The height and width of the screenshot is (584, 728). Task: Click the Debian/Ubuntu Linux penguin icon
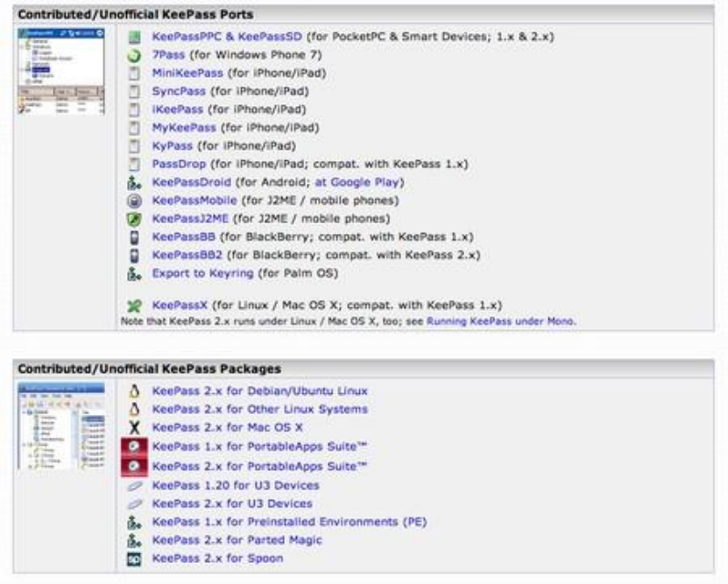coord(134,391)
